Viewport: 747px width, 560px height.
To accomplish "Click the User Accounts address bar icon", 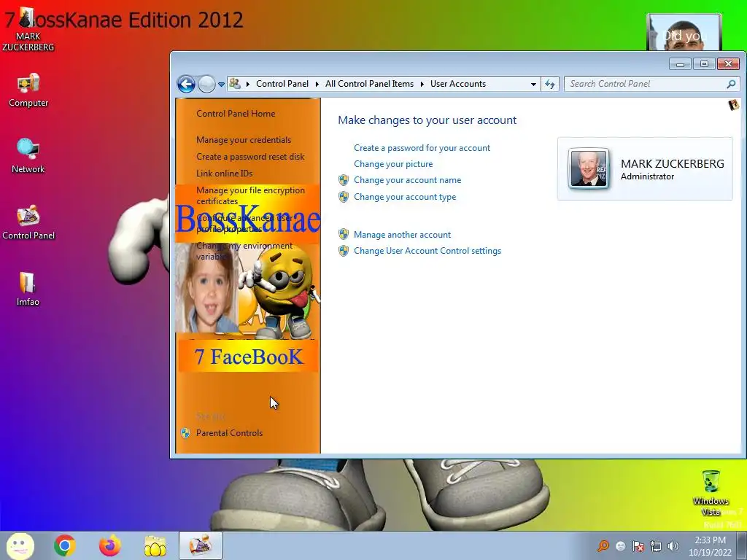I will pyautogui.click(x=235, y=84).
